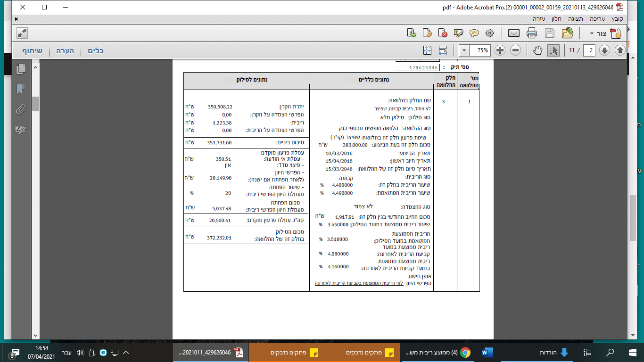
Task: Zoom out with the minus button
Action: click(515, 50)
